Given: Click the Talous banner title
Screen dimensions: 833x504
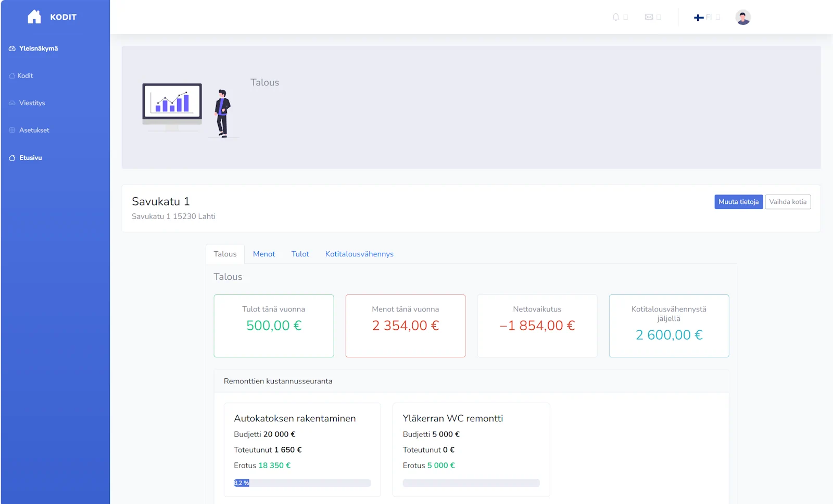Looking at the screenshot, I should point(264,82).
